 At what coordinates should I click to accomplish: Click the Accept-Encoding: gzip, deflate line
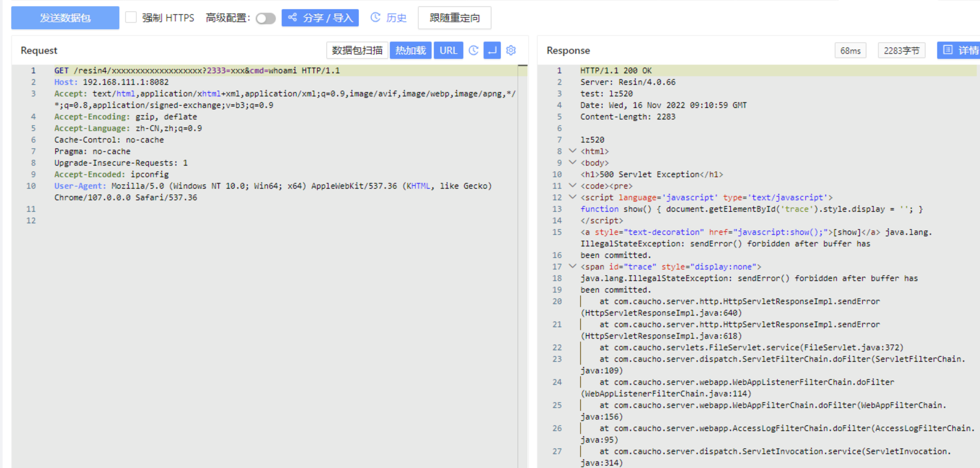(x=126, y=117)
